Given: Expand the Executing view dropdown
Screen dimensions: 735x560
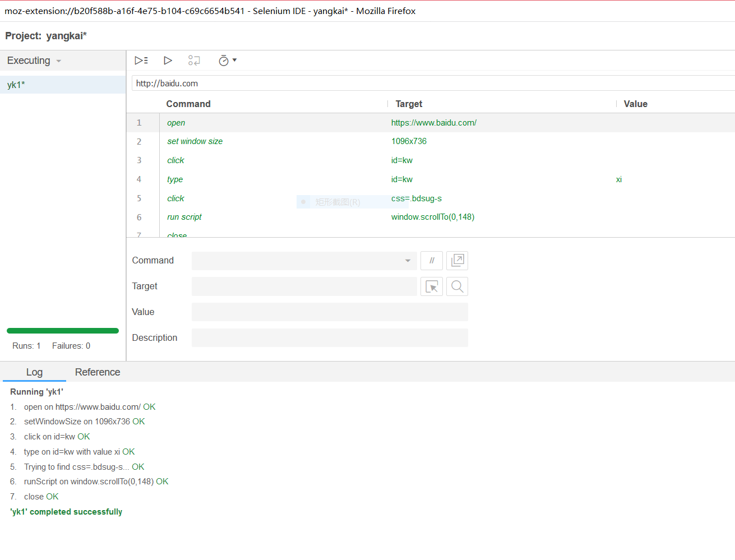Looking at the screenshot, I should (34, 61).
